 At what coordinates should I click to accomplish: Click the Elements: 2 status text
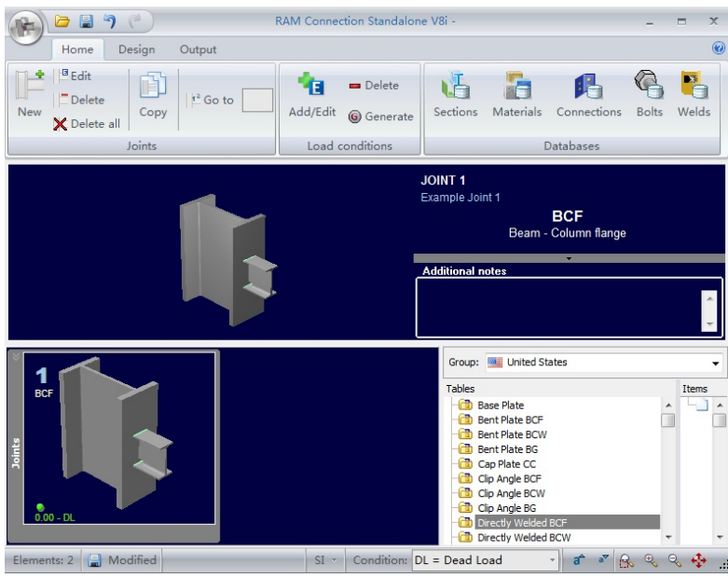tap(43, 560)
